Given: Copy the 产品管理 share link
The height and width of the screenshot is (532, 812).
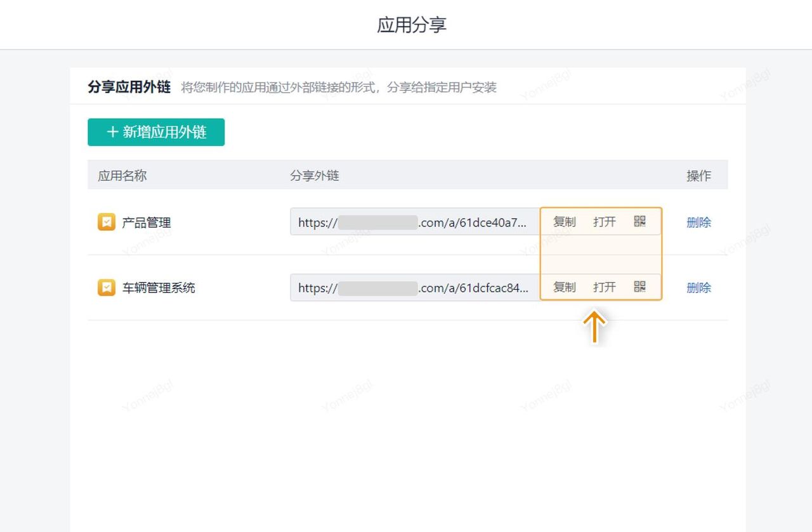Looking at the screenshot, I should 565,222.
